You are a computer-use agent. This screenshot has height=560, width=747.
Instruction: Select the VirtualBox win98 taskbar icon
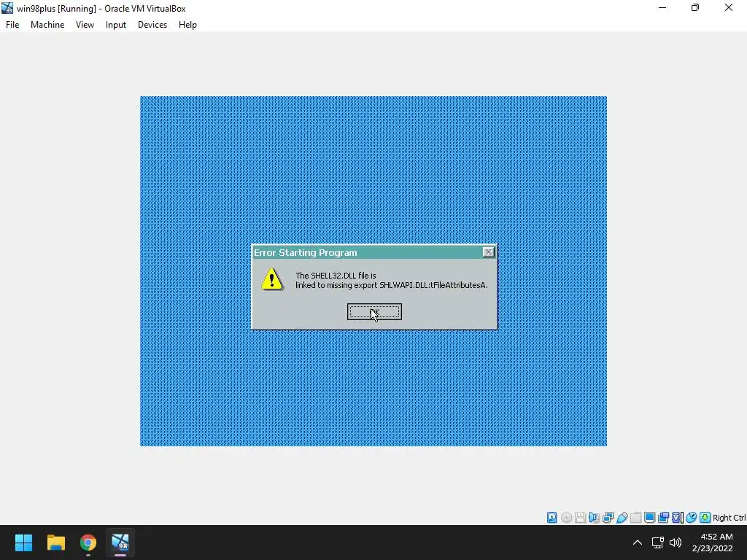pyautogui.click(x=120, y=542)
